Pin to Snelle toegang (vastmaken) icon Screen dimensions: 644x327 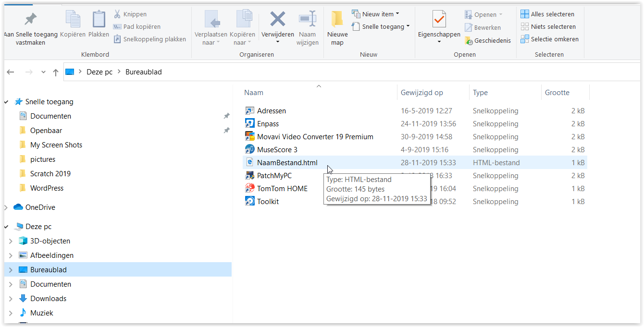[30, 19]
